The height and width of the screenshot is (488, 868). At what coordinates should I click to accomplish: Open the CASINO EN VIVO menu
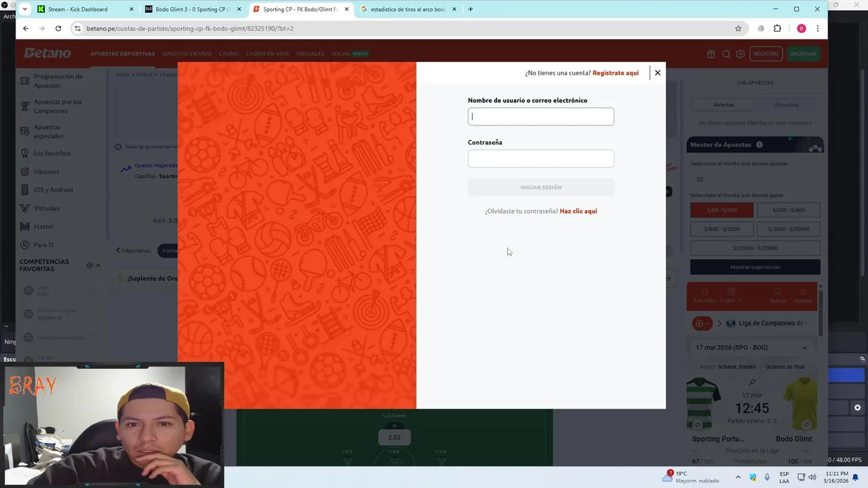(267, 54)
